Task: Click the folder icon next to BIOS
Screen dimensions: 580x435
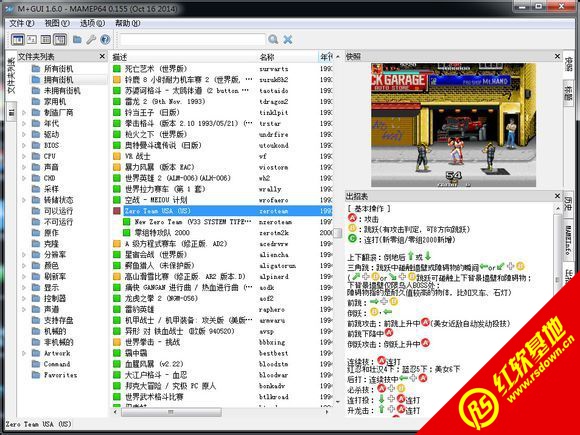Action: click(x=36, y=145)
